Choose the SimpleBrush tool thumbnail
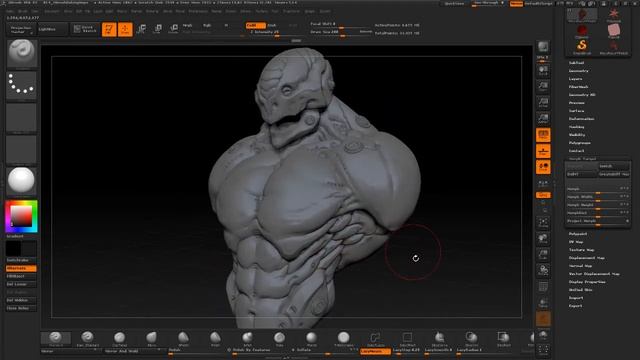 click(x=582, y=46)
